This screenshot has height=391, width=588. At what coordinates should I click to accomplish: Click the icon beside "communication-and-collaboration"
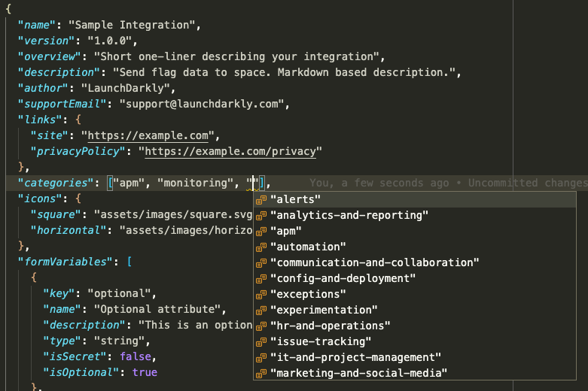(x=261, y=263)
